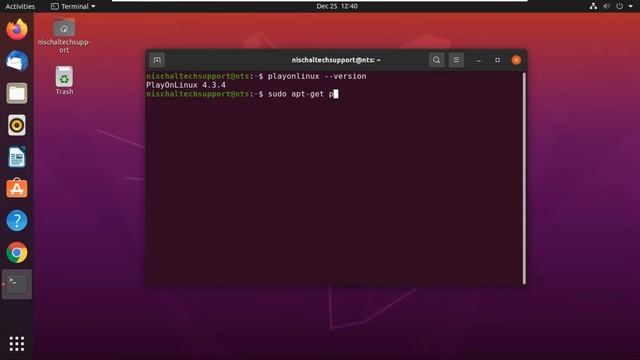
Task: Launch LibreOffice Writer from the dock
Action: 17,157
